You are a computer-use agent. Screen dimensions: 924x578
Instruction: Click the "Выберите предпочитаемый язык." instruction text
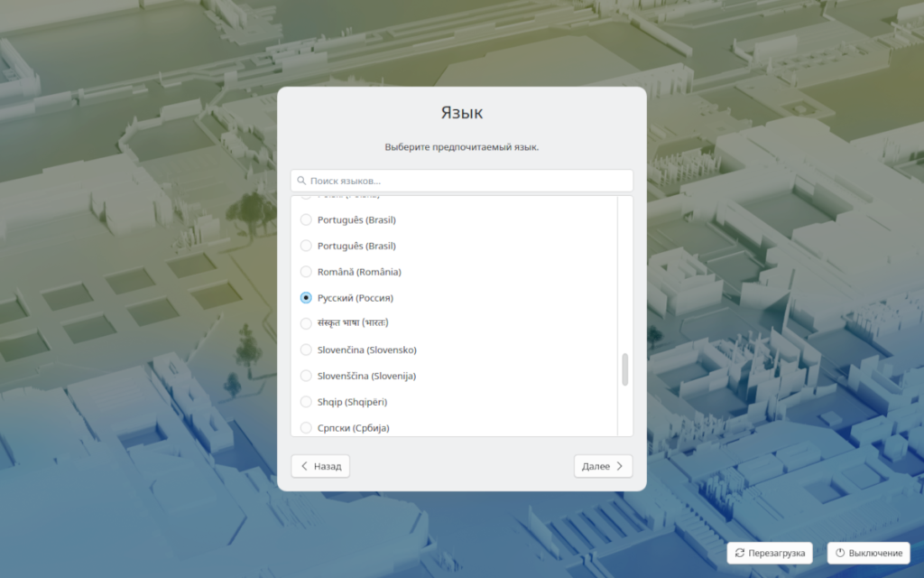[x=461, y=147]
